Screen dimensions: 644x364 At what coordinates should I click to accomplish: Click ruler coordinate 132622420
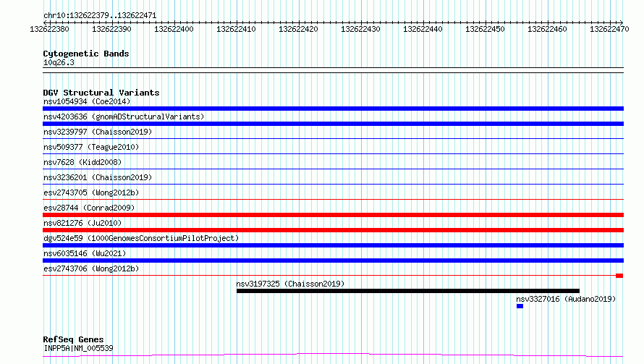tap(298, 29)
